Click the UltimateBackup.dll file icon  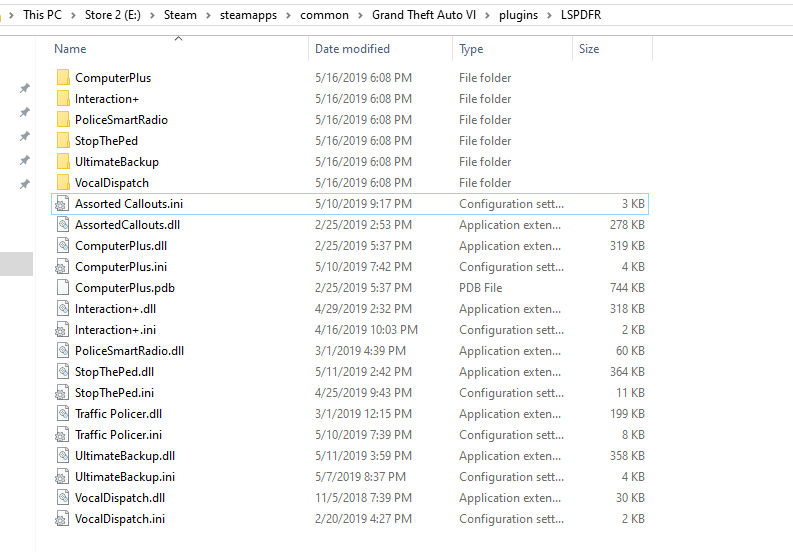[63, 455]
